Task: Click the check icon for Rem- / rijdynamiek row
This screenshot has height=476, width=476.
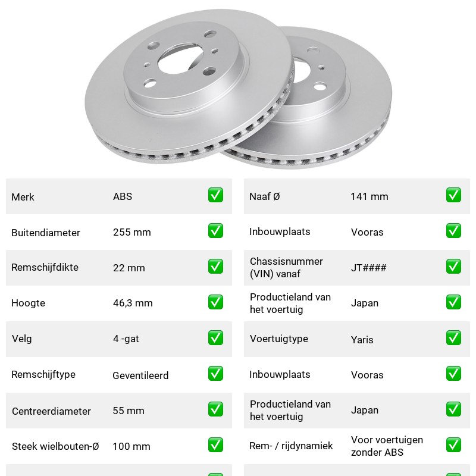Action: 453,444
